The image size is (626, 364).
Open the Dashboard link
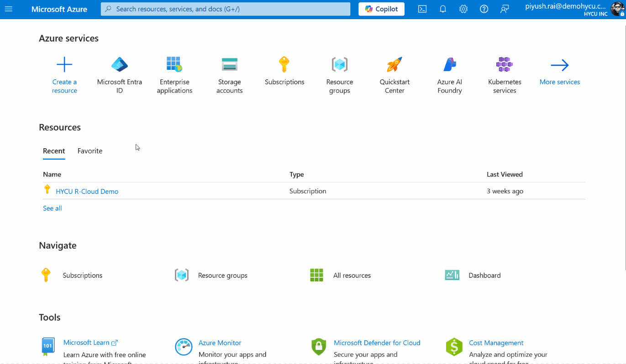click(484, 276)
